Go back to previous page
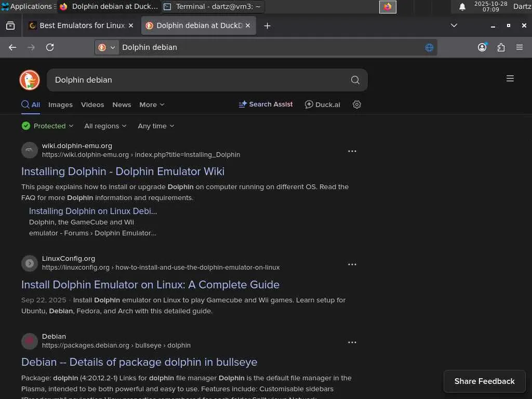This screenshot has height=399, width=532. click(12, 47)
